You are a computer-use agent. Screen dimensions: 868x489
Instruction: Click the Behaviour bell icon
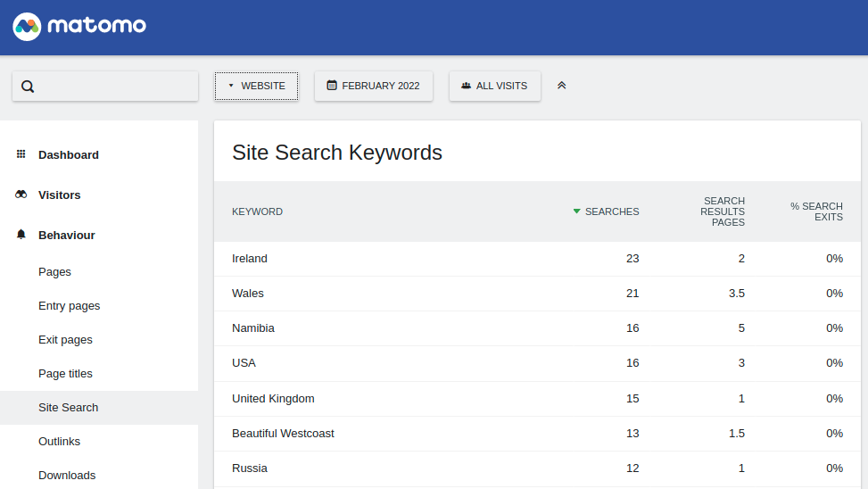pos(21,235)
